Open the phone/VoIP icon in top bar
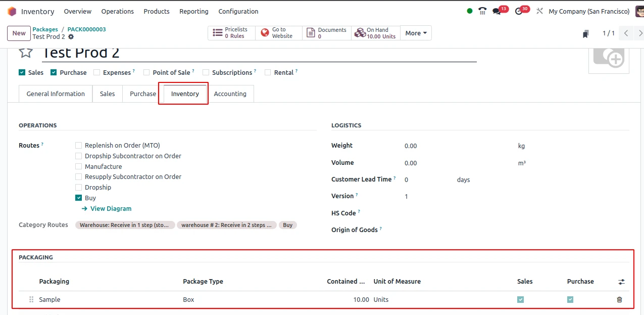 (x=482, y=11)
